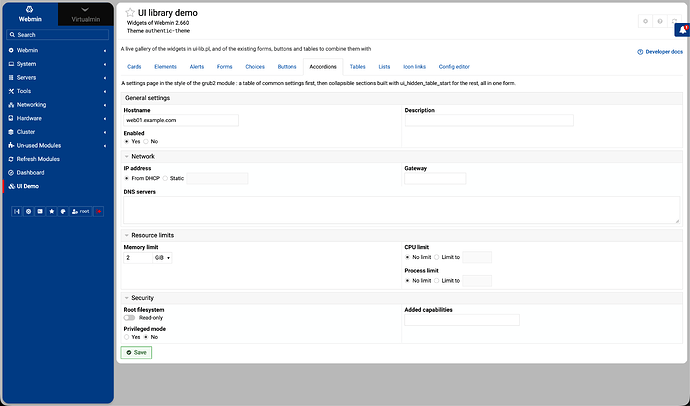Open the Cards tab

click(134, 67)
